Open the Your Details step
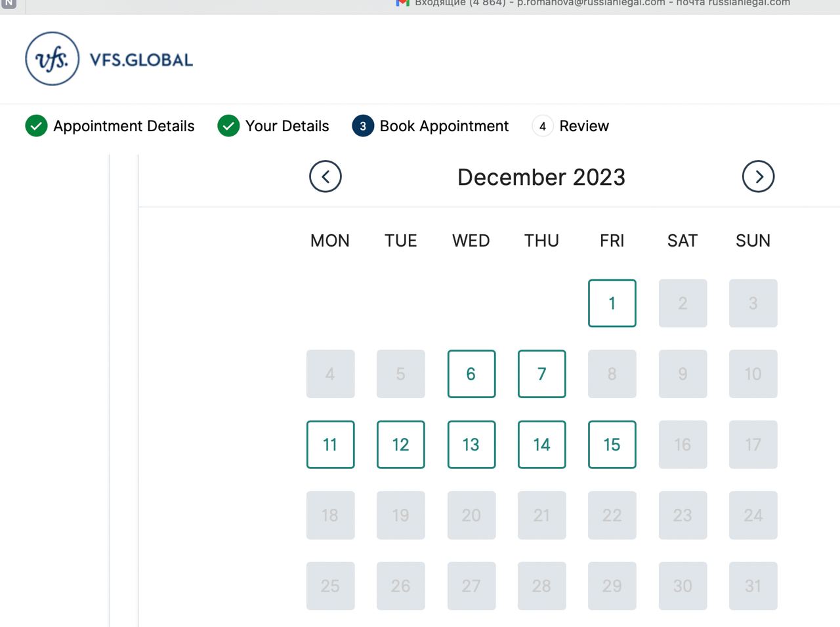840x627 pixels. pos(287,126)
